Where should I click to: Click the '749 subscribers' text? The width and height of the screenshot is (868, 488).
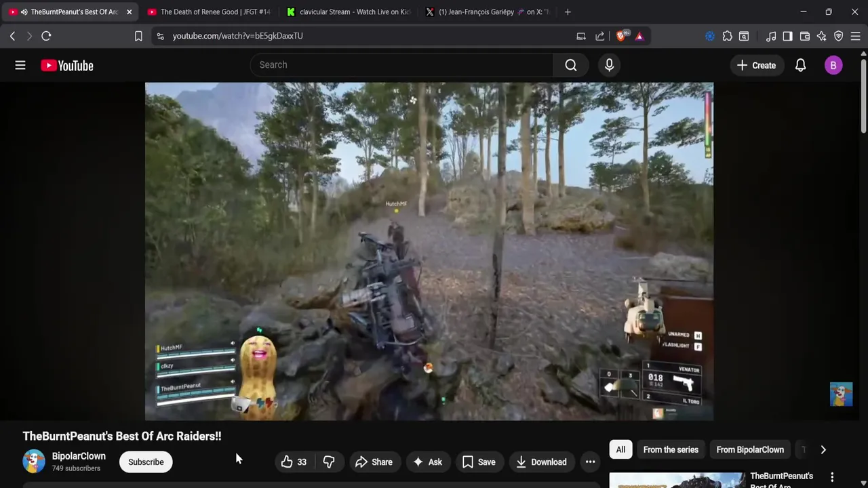coord(76,468)
